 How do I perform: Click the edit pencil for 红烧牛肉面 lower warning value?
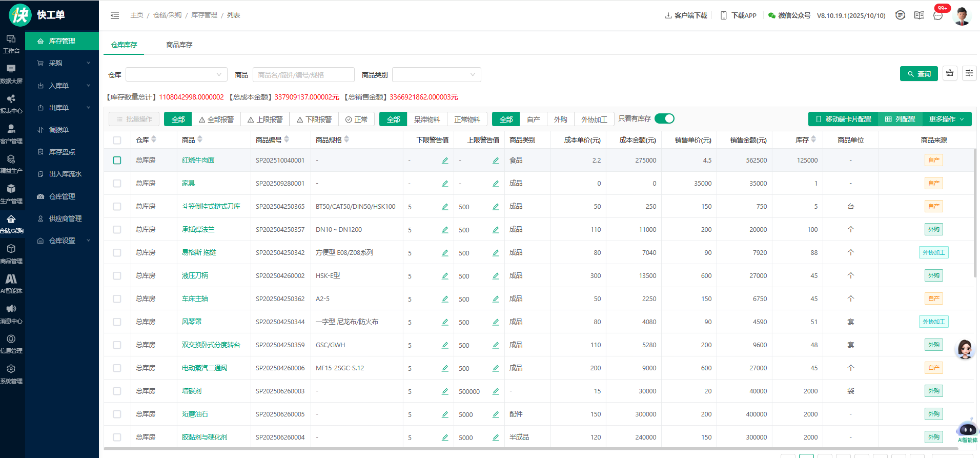pos(445,161)
